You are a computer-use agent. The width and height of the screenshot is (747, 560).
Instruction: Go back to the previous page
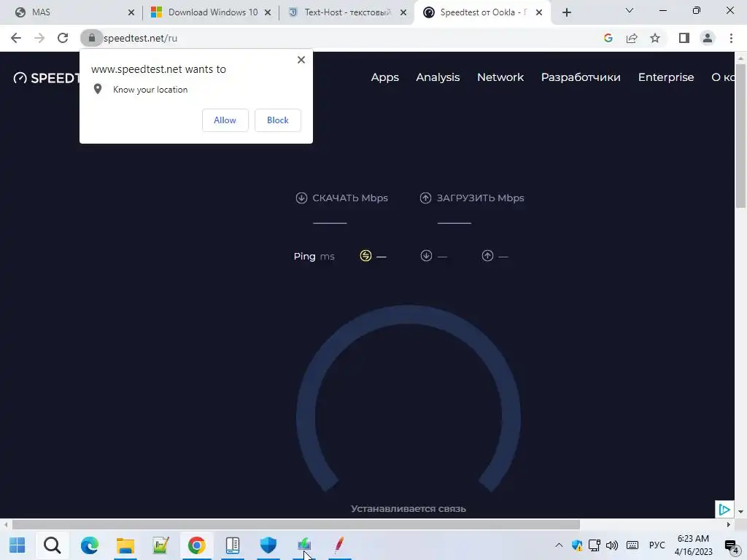point(16,38)
